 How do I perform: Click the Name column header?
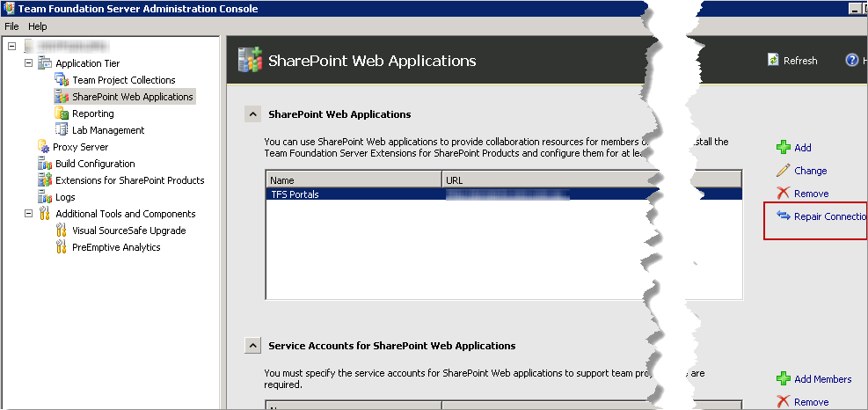click(354, 180)
